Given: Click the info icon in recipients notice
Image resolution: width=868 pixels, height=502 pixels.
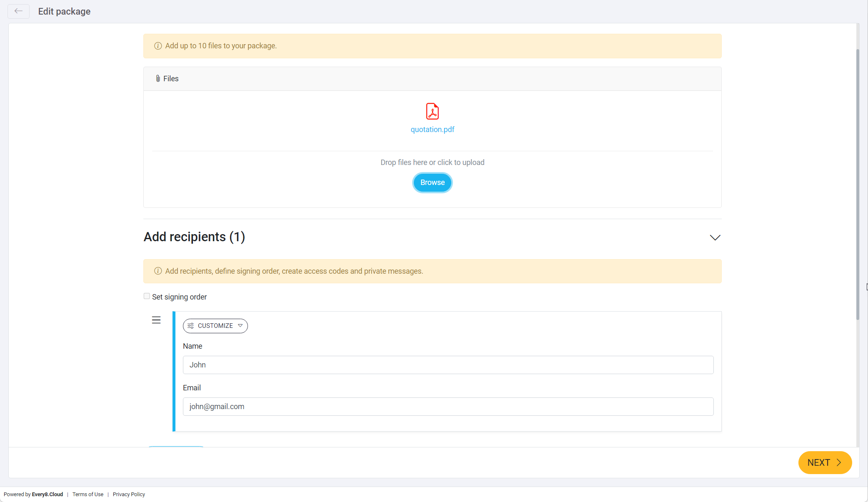Looking at the screenshot, I should [x=158, y=271].
